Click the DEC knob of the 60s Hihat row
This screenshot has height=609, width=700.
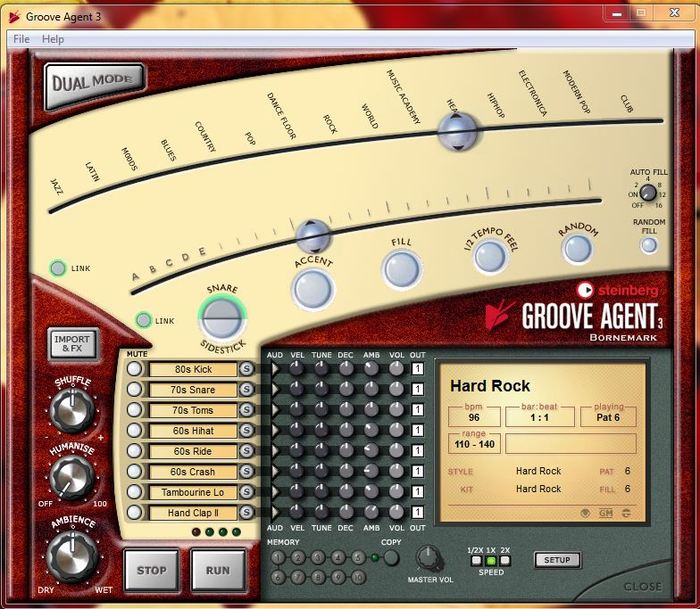click(x=346, y=430)
